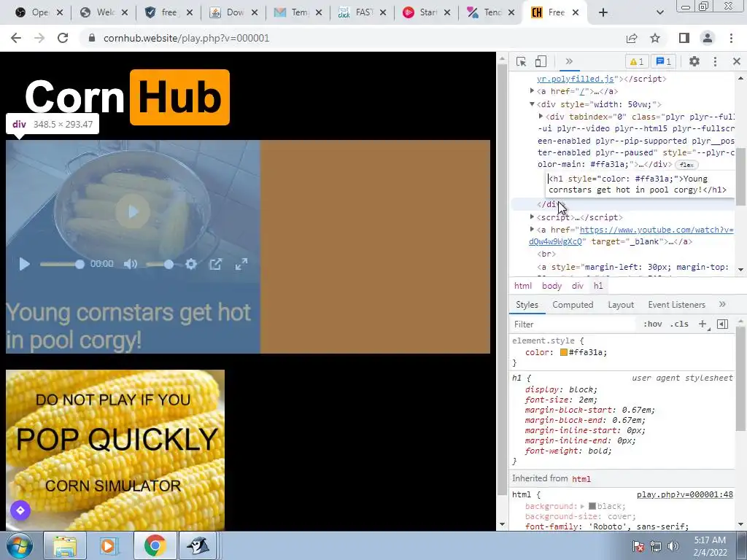Enable picture-in-picture mode on video

point(216,264)
